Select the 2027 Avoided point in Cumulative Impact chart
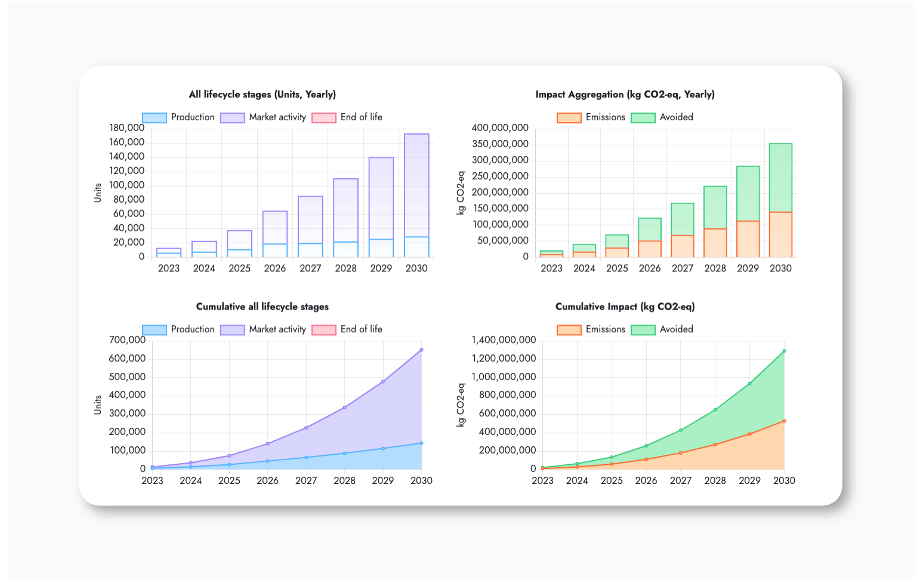920x588 pixels. pyautogui.click(x=681, y=430)
